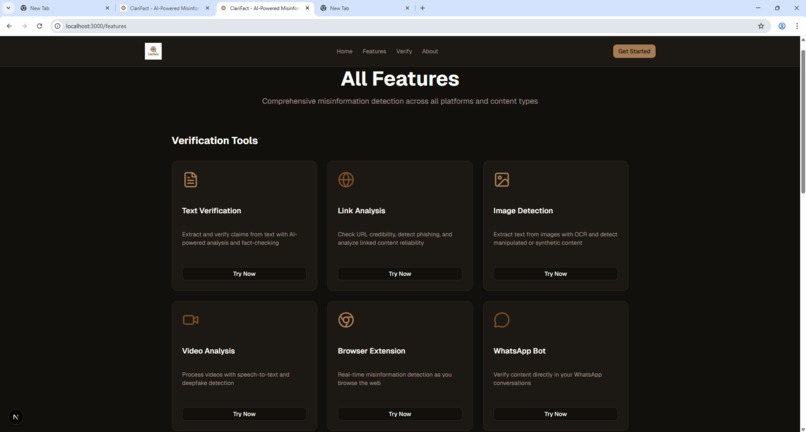
Task: Close the inactive ClariFact tab
Action: pos(207,8)
